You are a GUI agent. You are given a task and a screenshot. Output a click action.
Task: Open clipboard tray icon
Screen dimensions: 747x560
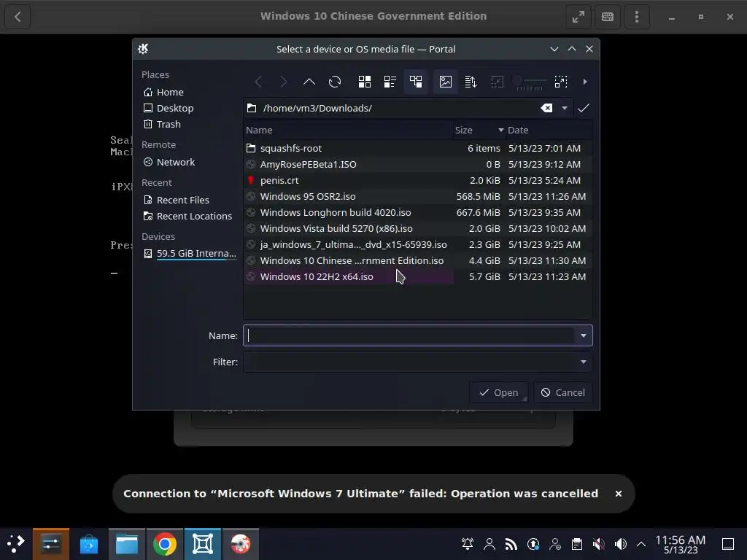tap(577, 544)
